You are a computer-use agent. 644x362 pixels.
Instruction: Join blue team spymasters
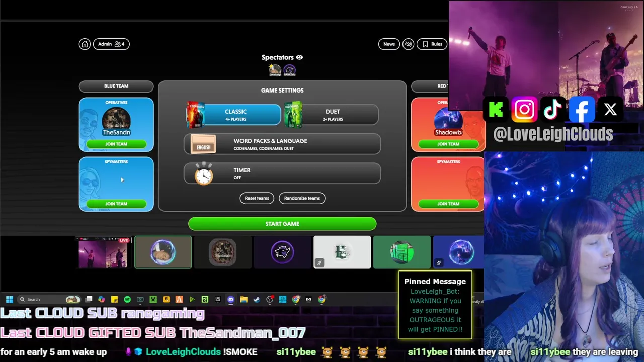[x=116, y=204]
